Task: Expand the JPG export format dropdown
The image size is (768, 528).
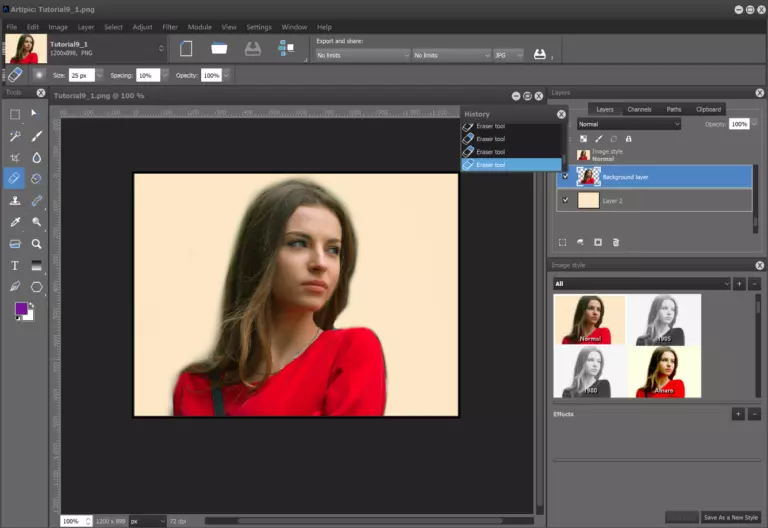Action: coord(506,55)
